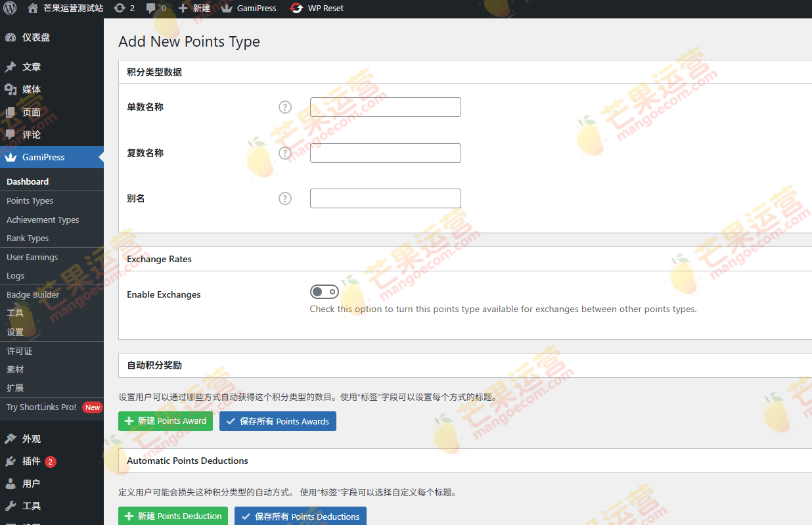Screen dimensions: 812x525
Task: Click the 新建 Points Award button
Action: point(166,421)
